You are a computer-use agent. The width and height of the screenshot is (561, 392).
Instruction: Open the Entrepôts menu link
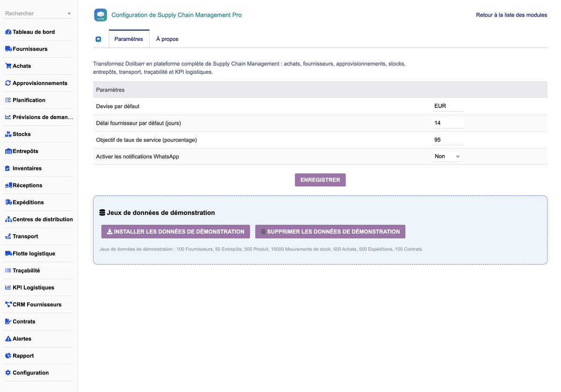[25, 151]
